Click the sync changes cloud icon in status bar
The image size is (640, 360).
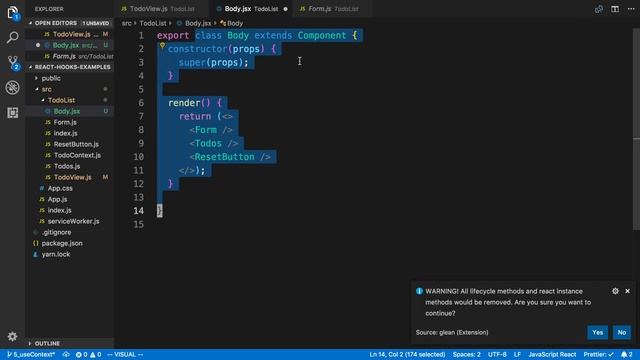coord(66,354)
